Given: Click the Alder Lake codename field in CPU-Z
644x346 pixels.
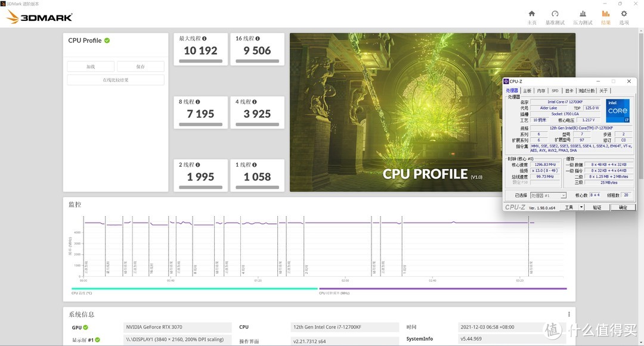Looking at the screenshot, I should 549,108.
